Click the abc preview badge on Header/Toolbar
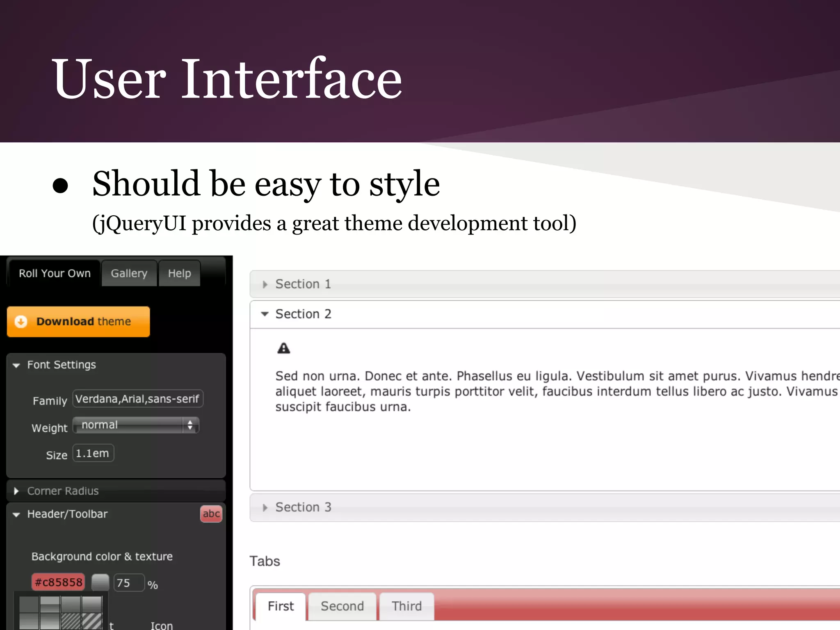 pyautogui.click(x=211, y=514)
